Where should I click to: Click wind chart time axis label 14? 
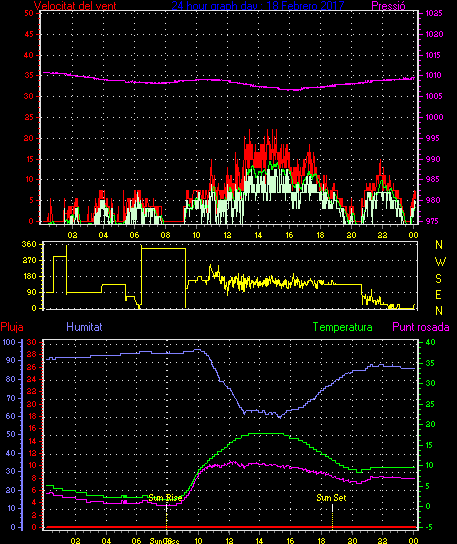[x=258, y=235]
